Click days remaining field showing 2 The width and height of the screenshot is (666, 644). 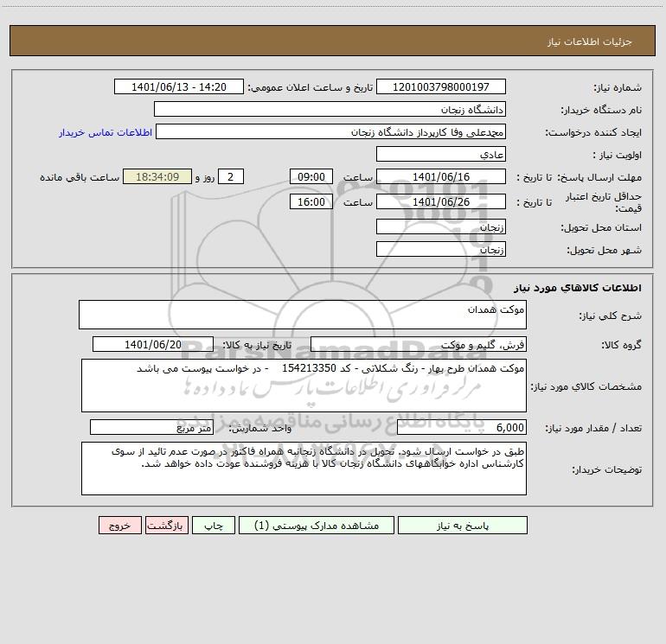tap(231, 176)
